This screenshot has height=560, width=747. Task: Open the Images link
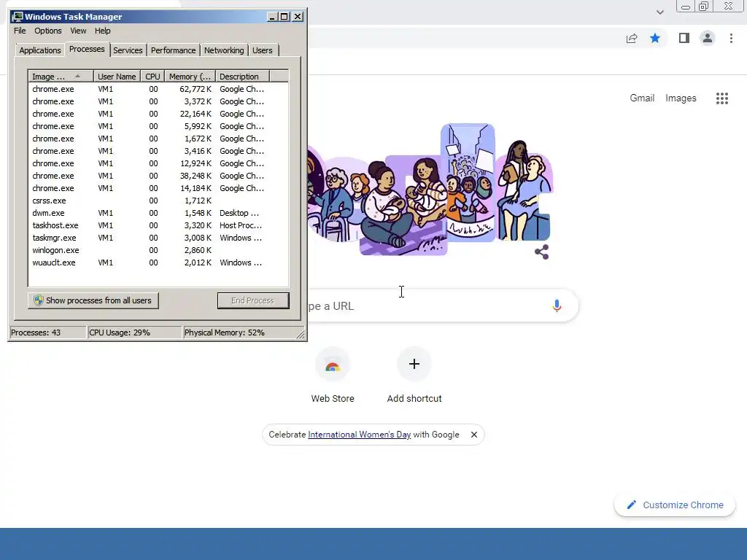[x=681, y=98]
